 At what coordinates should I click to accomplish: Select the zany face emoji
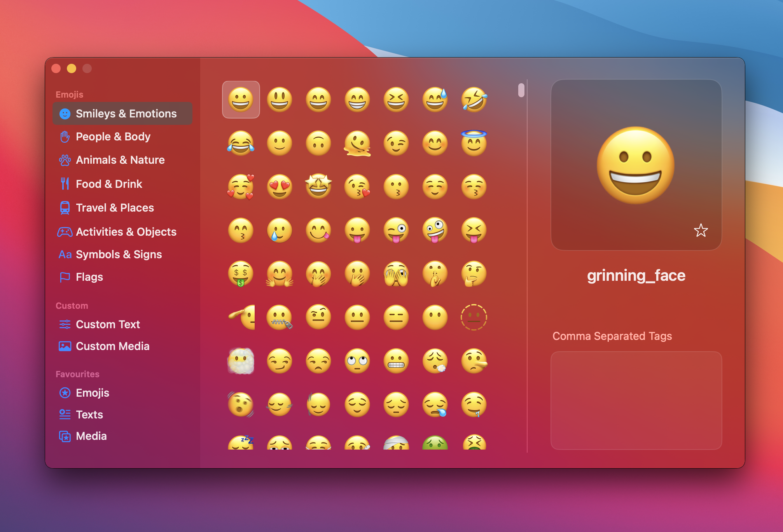[x=435, y=230]
